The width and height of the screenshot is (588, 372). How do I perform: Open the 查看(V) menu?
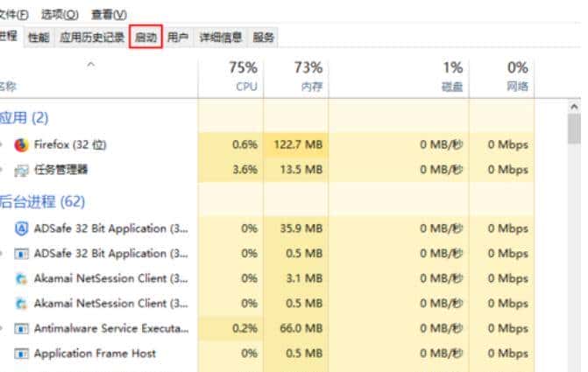pos(109,15)
